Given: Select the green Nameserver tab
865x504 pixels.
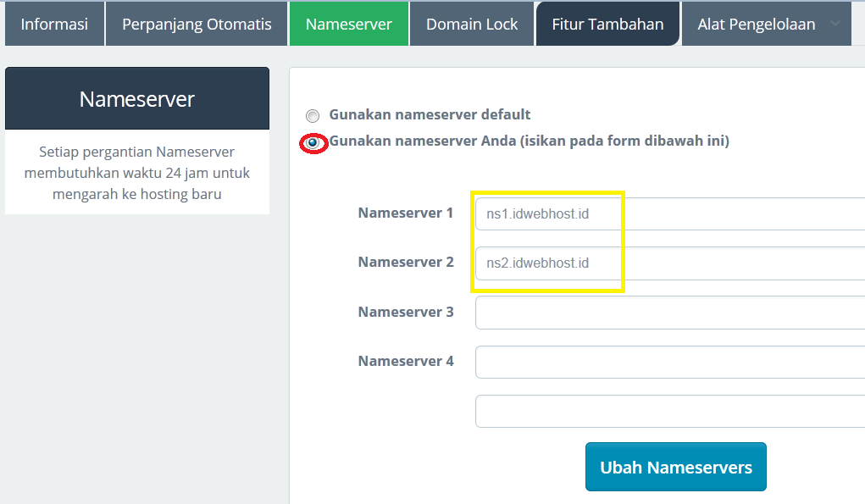Looking at the screenshot, I should click(348, 25).
